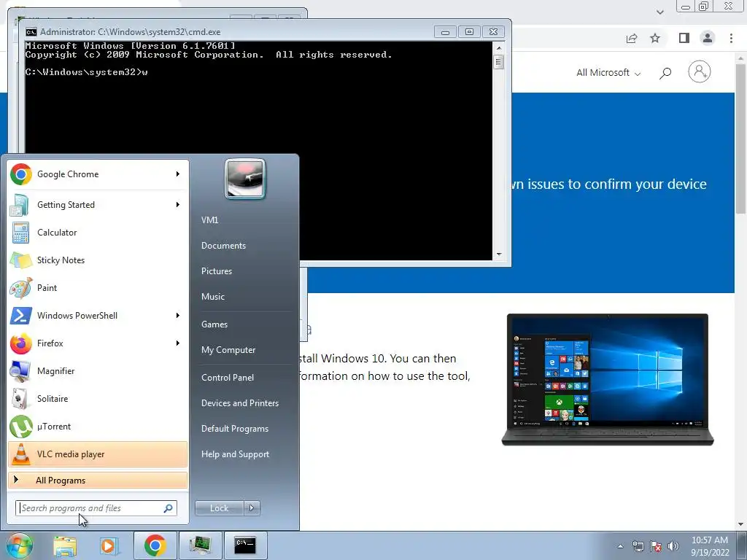
Task: Open Action Center flag icon
Action: pos(656,546)
